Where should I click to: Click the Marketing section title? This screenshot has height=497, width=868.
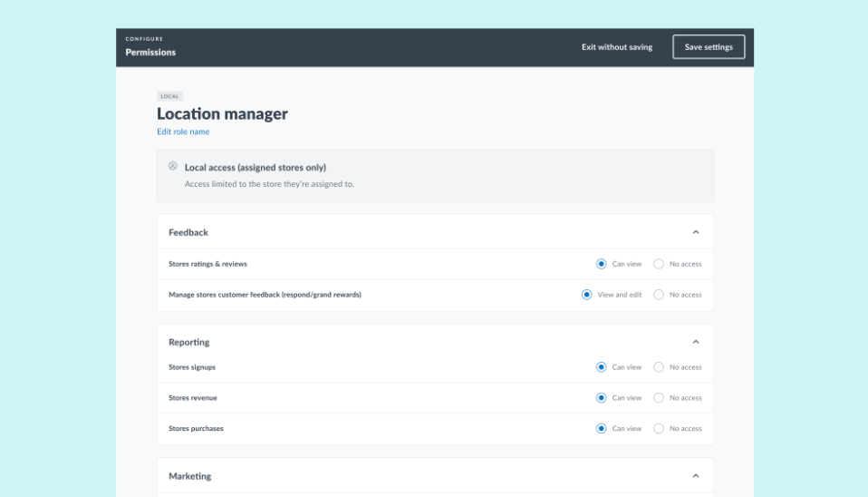pyautogui.click(x=190, y=476)
